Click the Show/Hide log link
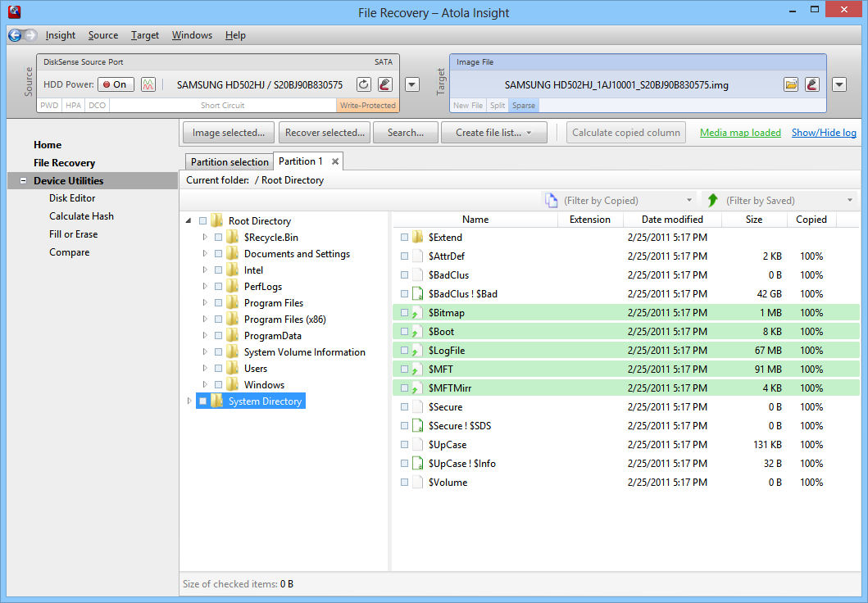 tap(824, 133)
